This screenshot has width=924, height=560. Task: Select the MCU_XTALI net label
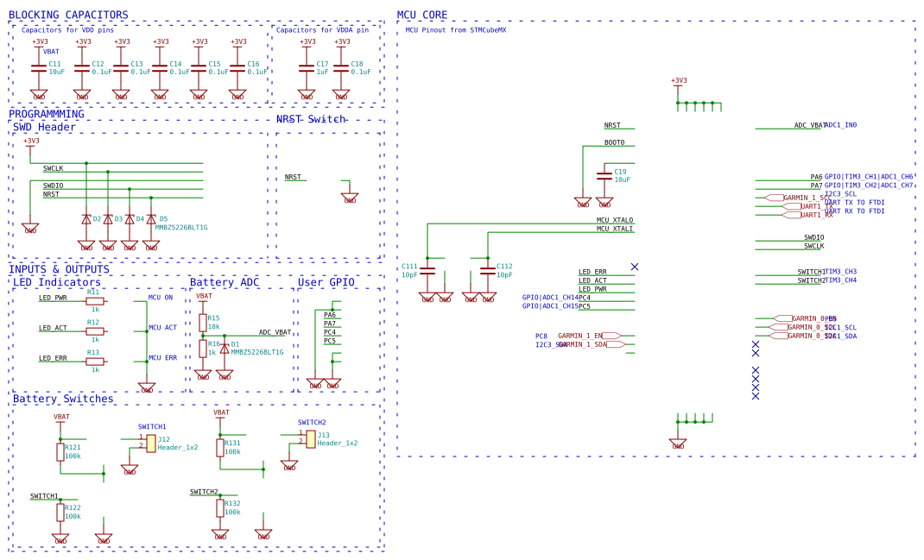pos(615,229)
